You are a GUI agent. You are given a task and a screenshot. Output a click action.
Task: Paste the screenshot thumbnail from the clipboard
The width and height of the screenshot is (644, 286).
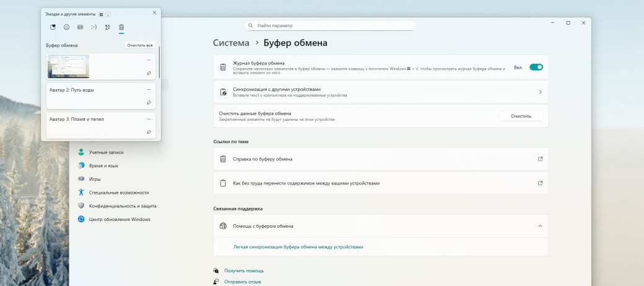click(69, 66)
